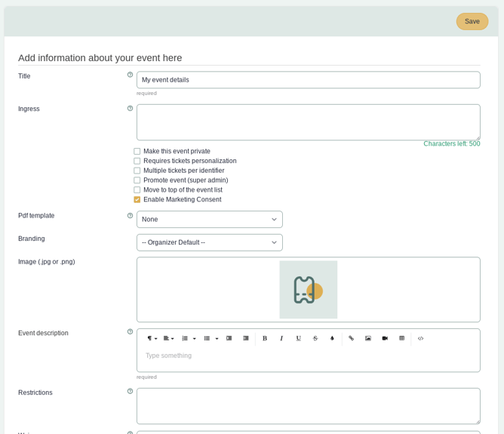Uncheck 'Enable Marketing Consent'
504x434 pixels.
pyautogui.click(x=137, y=200)
